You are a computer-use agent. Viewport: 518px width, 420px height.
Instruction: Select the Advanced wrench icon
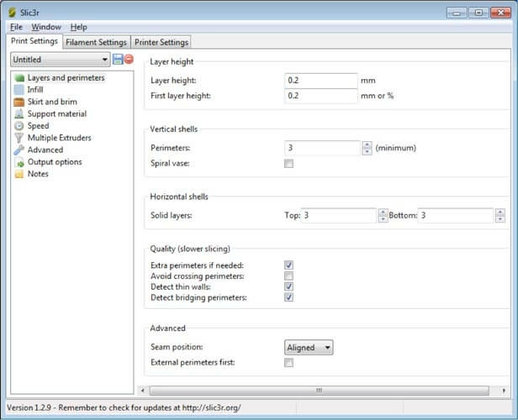click(19, 150)
